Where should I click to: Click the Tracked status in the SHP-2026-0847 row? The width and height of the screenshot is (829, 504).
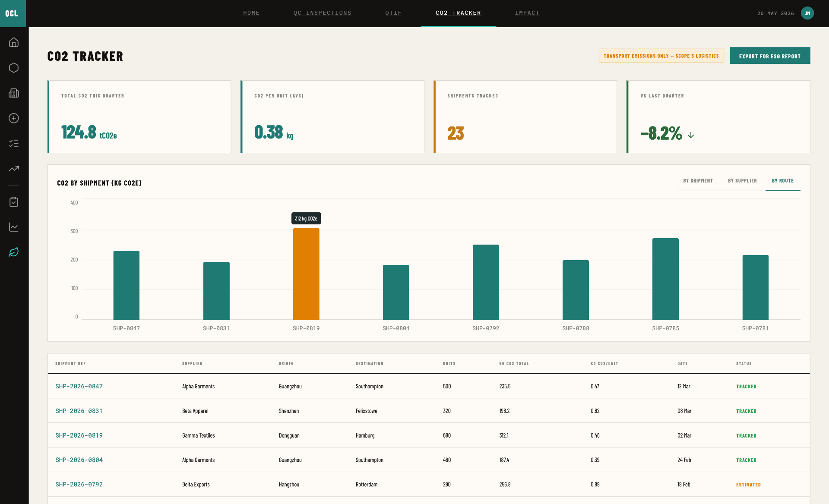[x=746, y=387]
